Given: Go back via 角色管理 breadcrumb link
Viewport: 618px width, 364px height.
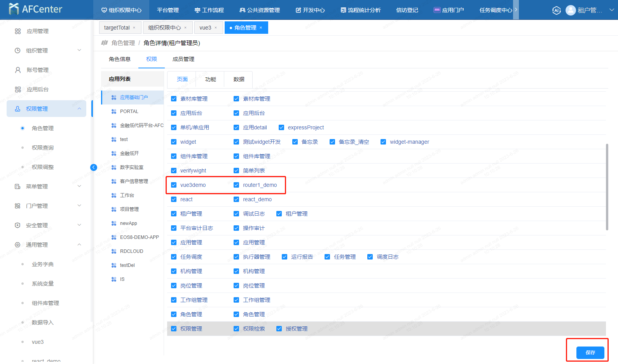Looking at the screenshot, I should [x=123, y=43].
